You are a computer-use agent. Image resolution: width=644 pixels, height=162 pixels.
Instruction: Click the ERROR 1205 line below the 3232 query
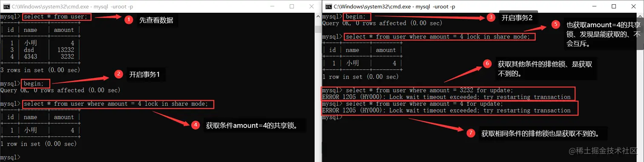pos(446,97)
